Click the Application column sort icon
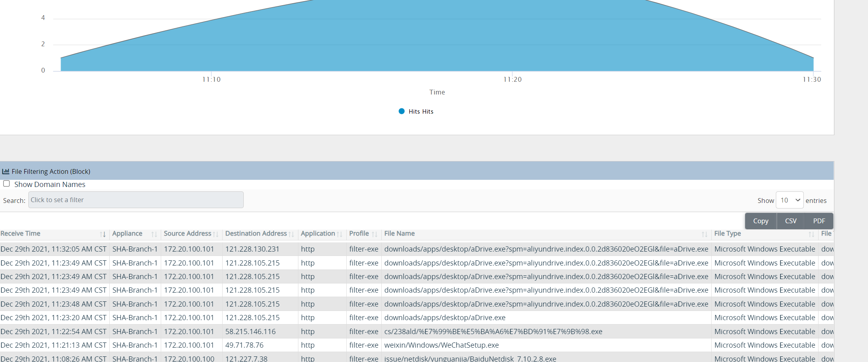Screen dimensions: 868x362 click(339, 234)
